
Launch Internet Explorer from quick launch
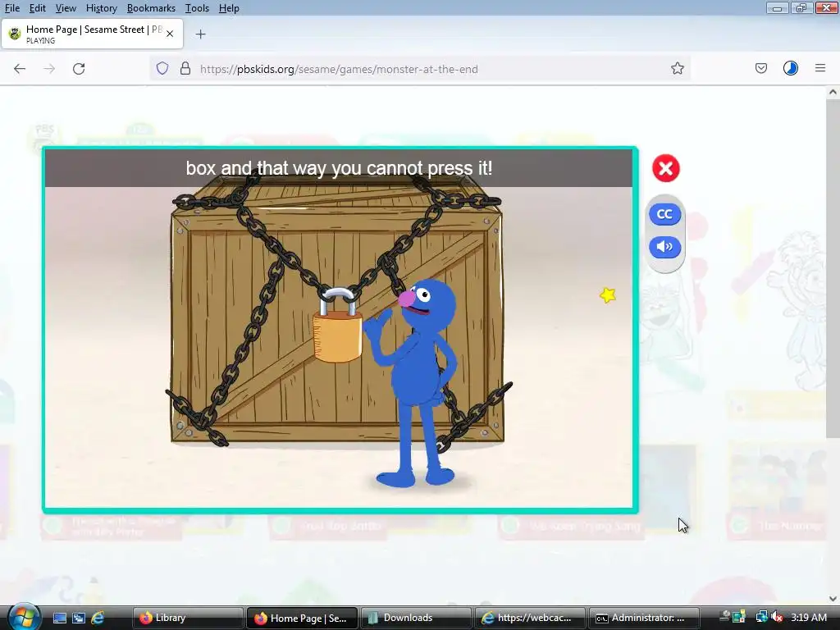(x=98, y=619)
